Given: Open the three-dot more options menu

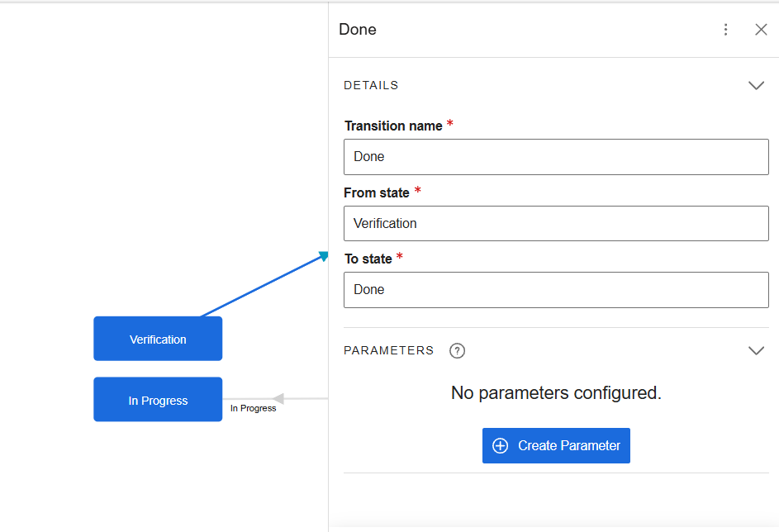Looking at the screenshot, I should [725, 30].
